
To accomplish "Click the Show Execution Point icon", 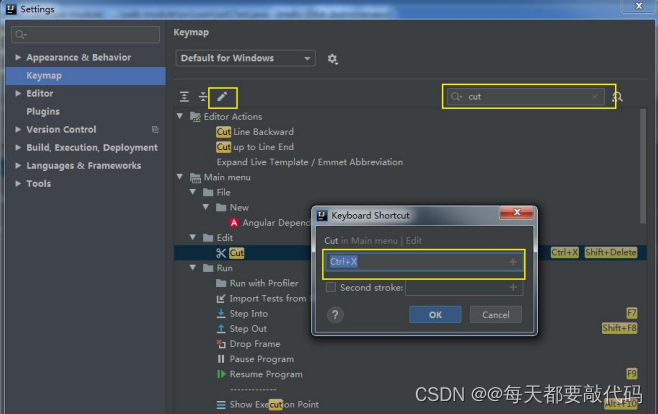I will click(221, 405).
